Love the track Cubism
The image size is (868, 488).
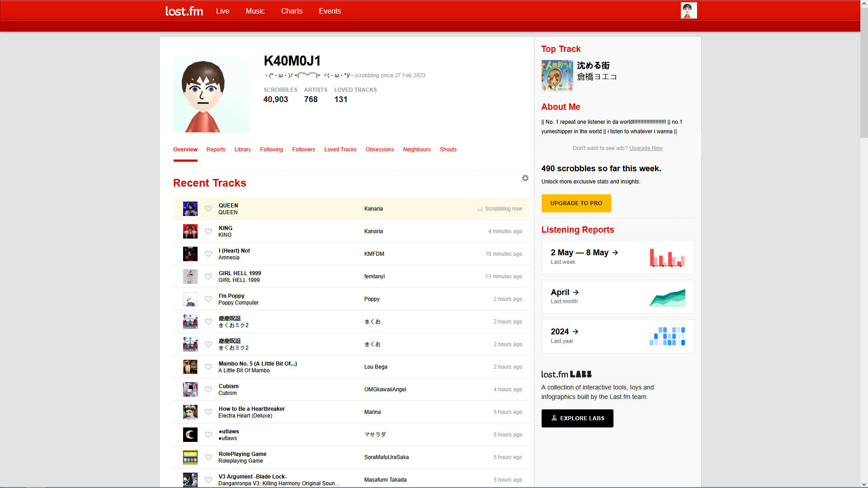click(x=208, y=389)
